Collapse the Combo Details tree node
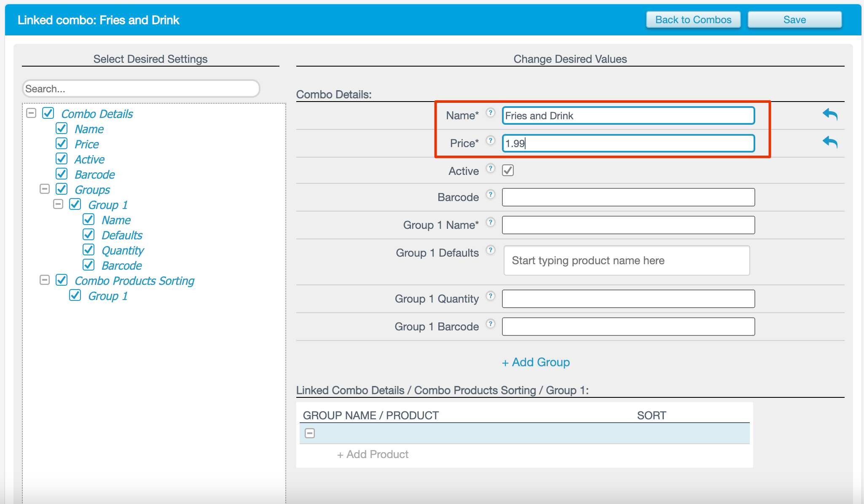The width and height of the screenshot is (864, 504). [x=31, y=113]
